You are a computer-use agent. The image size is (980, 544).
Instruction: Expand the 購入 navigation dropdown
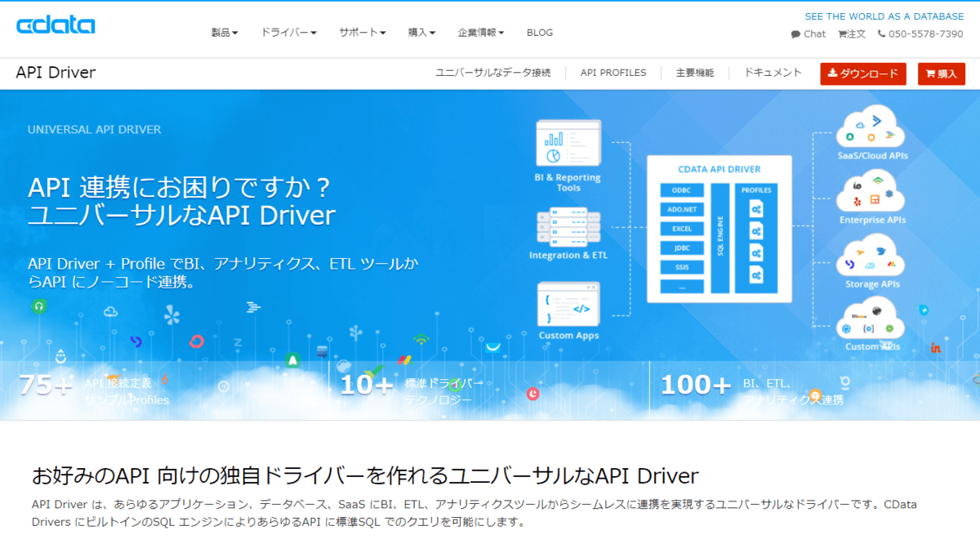[x=421, y=33]
